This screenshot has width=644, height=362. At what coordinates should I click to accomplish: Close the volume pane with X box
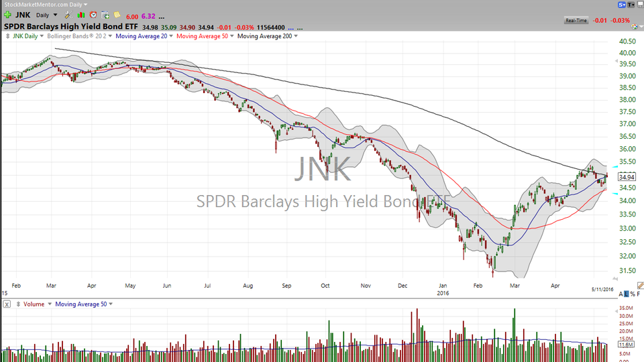[x=7, y=304]
